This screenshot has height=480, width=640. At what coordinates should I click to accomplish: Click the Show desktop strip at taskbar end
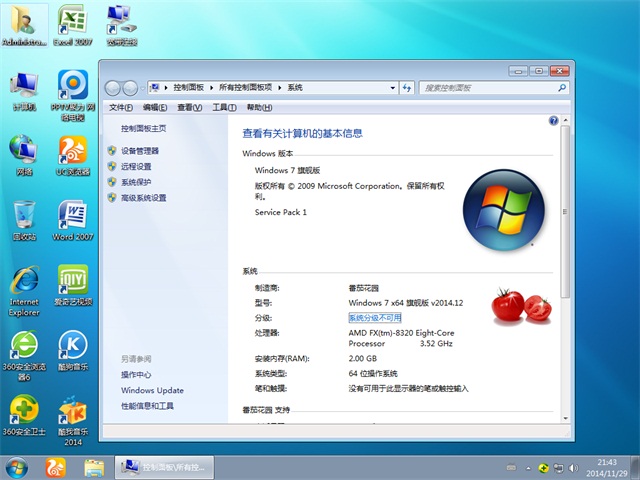[x=635, y=468]
